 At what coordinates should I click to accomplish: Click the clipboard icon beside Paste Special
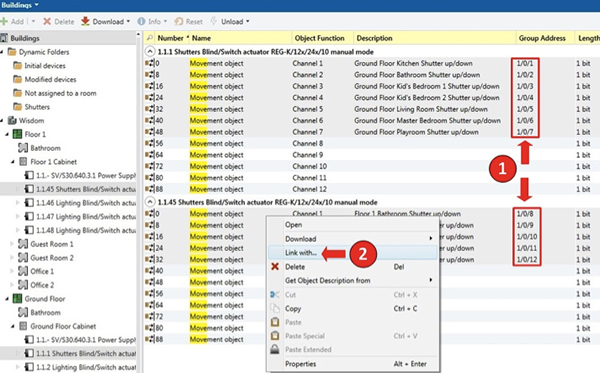click(275, 336)
